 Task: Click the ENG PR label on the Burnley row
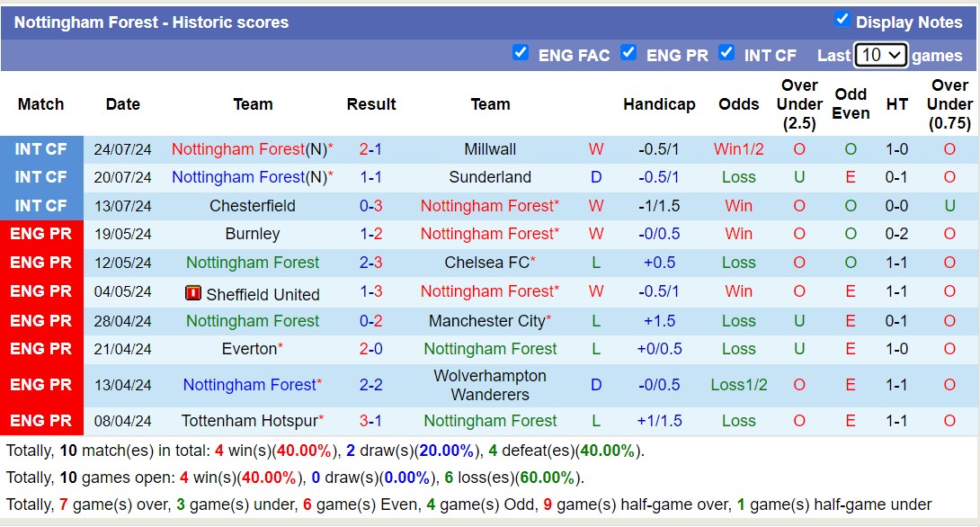click(41, 234)
